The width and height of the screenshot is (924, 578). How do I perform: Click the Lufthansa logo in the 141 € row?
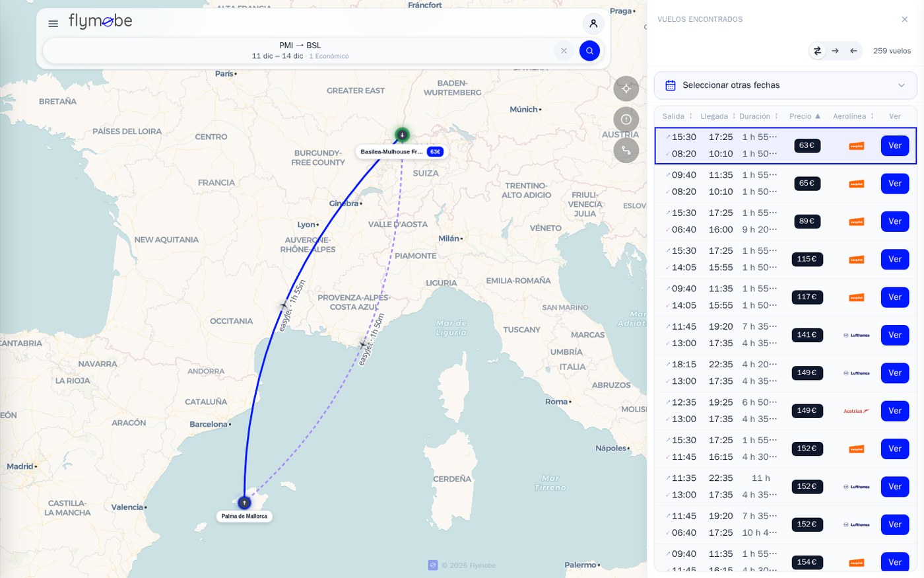click(857, 336)
